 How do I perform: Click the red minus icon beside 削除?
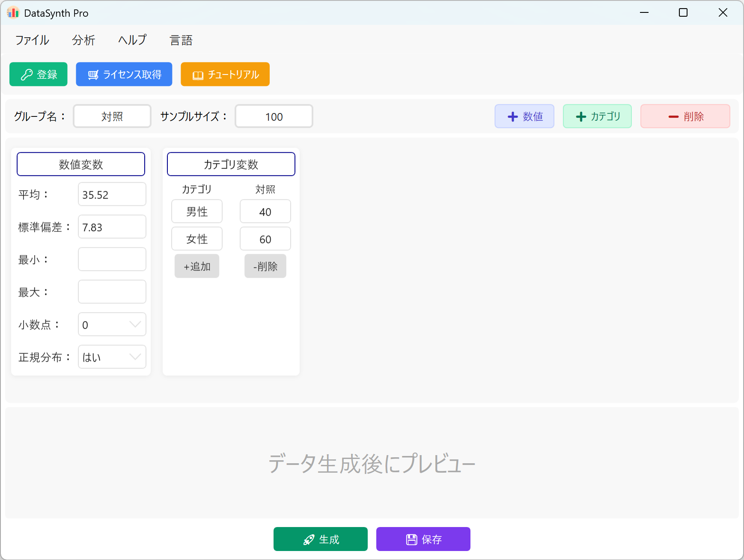673,116
